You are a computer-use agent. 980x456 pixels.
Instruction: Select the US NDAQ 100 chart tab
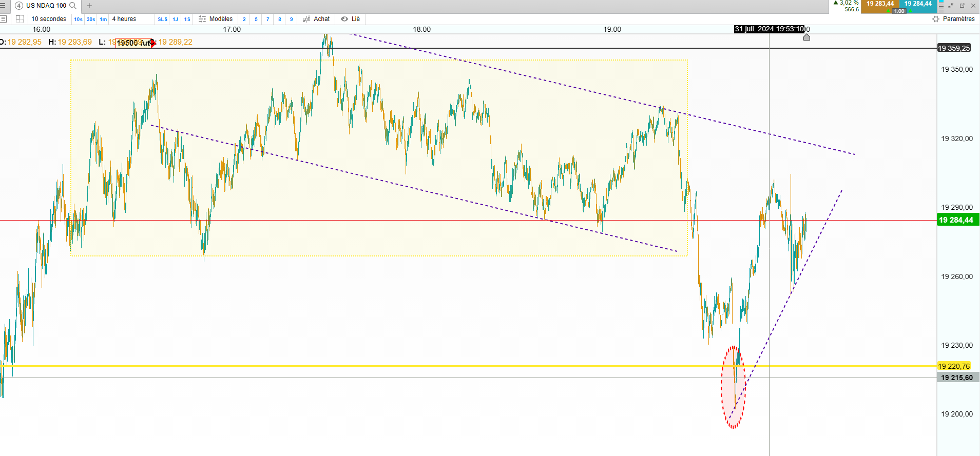point(46,6)
